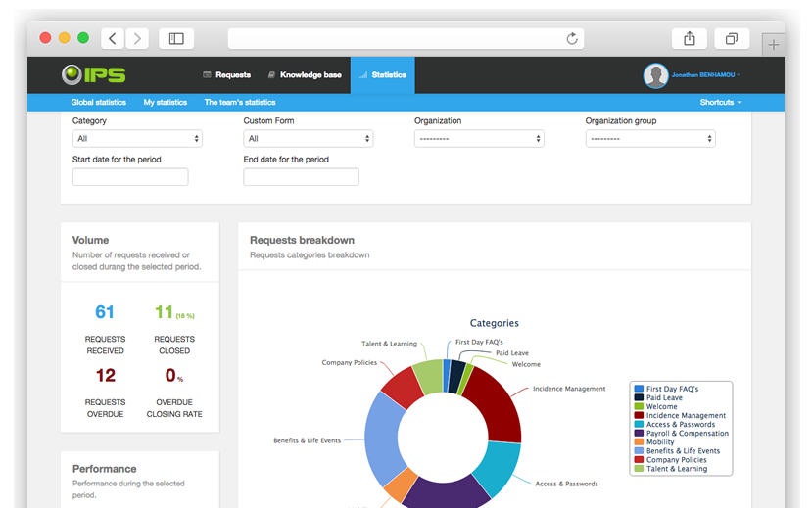
Task: Click the Mobility orange pie slice
Action: 403,485
